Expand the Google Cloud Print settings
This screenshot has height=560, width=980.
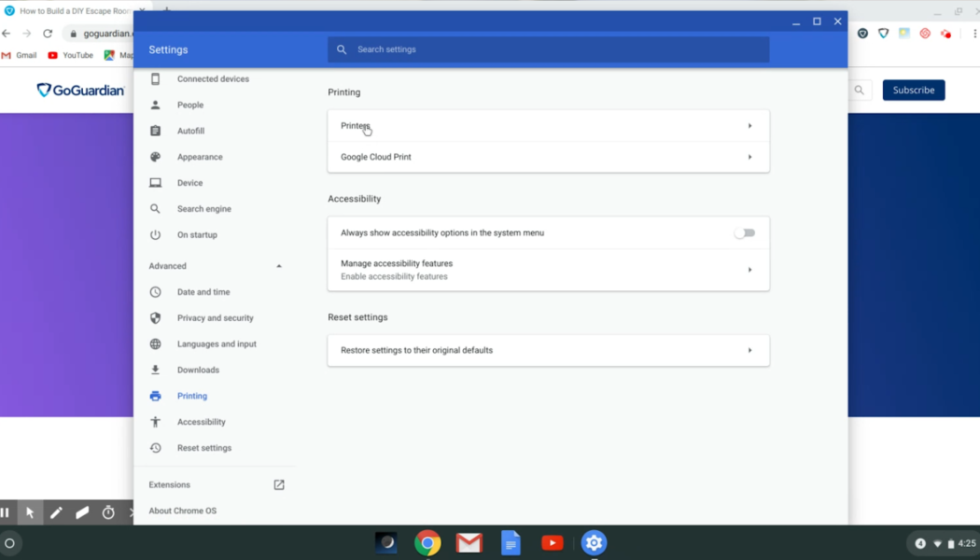pyautogui.click(x=548, y=157)
